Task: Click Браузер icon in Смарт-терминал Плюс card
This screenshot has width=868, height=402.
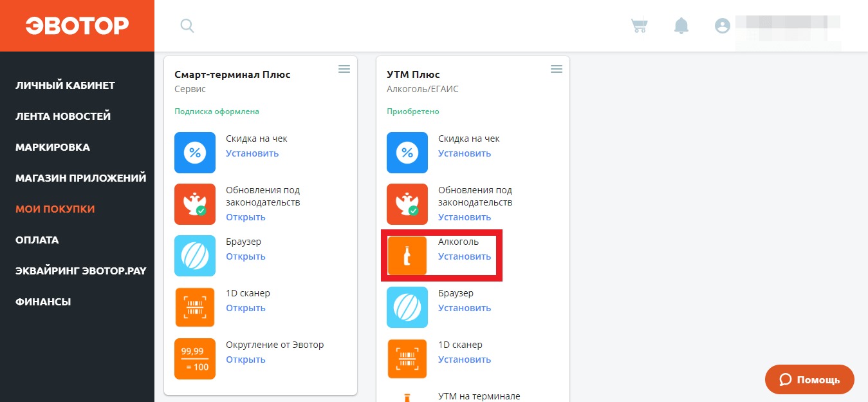Action: pos(195,256)
